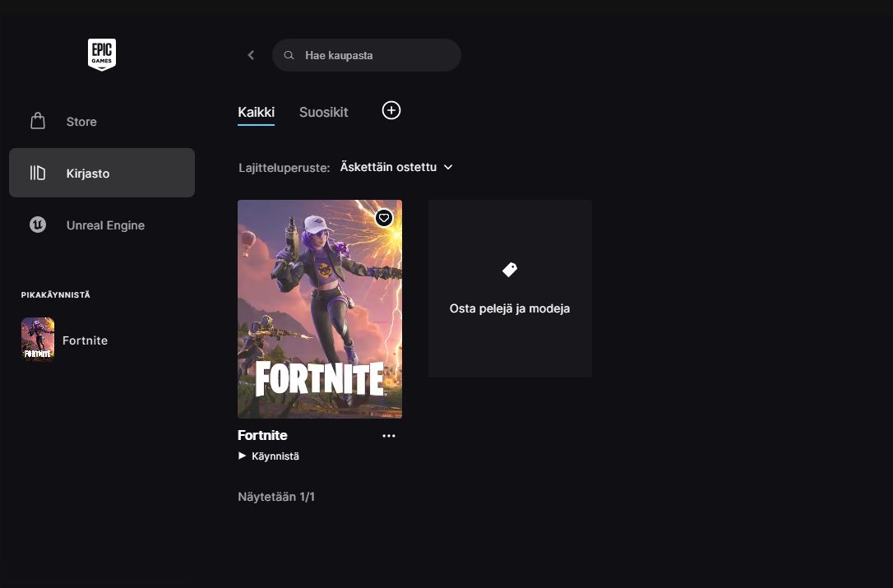Click the Fortnite game title
This screenshot has width=893, height=588.
click(262, 435)
